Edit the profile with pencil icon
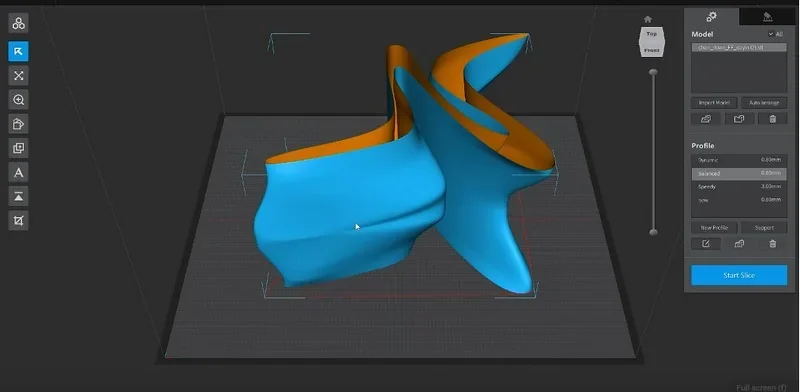 (x=706, y=244)
